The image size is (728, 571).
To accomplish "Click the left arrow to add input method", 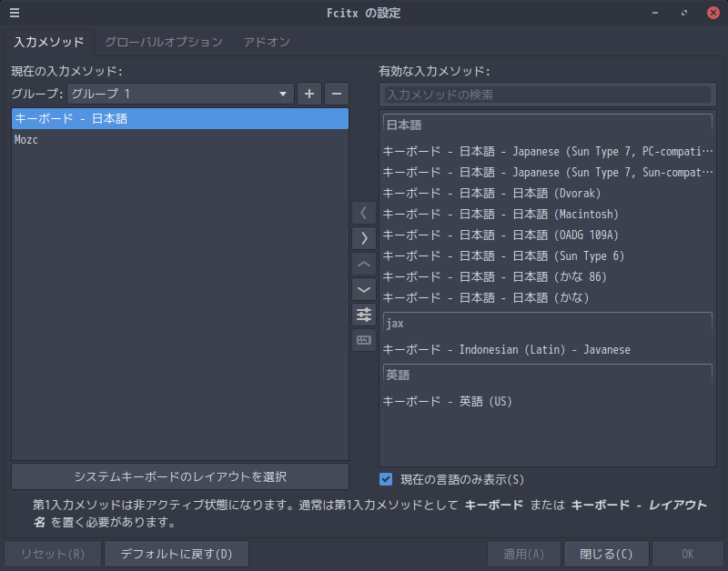I will point(364,213).
